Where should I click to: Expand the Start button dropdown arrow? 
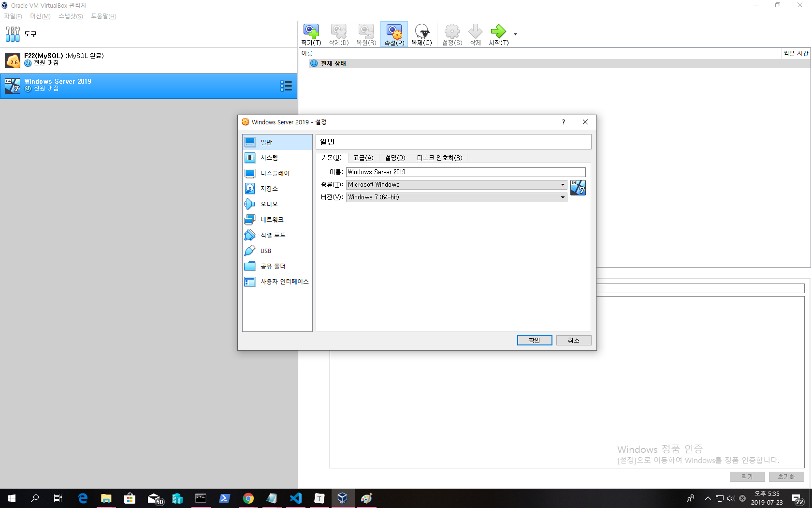coord(515,34)
